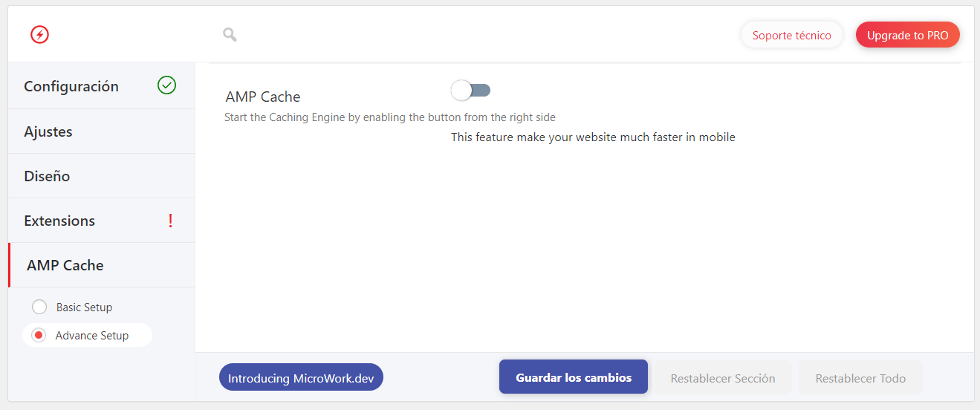This screenshot has width=980, height=410.
Task: Click the "Start the Caching Engine" description text
Action: pos(390,117)
